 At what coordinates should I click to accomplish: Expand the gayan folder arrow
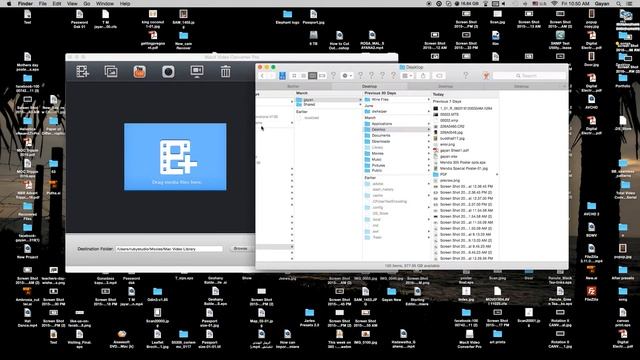point(360,100)
